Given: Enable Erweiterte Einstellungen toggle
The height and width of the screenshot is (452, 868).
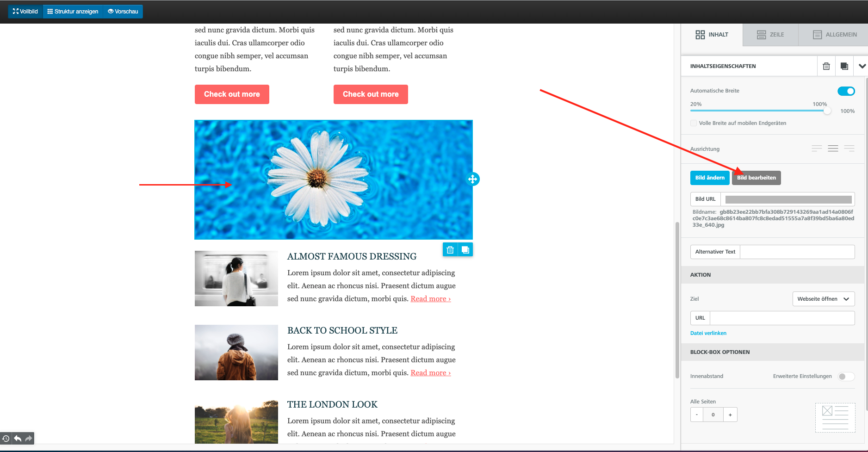Looking at the screenshot, I should [846, 377].
